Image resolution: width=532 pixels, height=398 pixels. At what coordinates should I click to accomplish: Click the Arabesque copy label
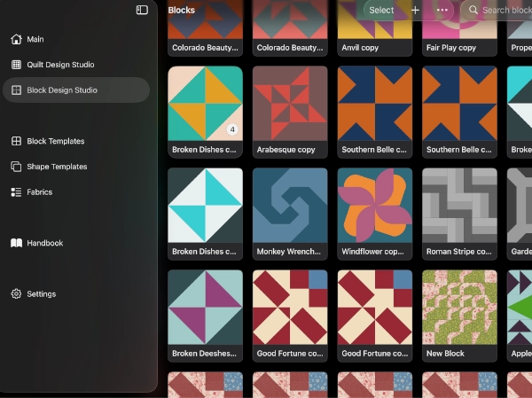tap(286, 150)
